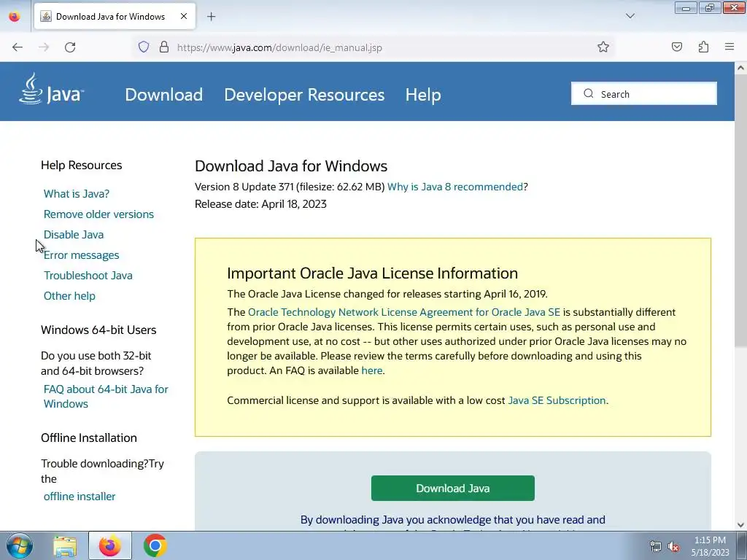747x560 pixels.
Task: Click the Firefox back arrow button
Action: pyautogui.click(x=18, y=47)
